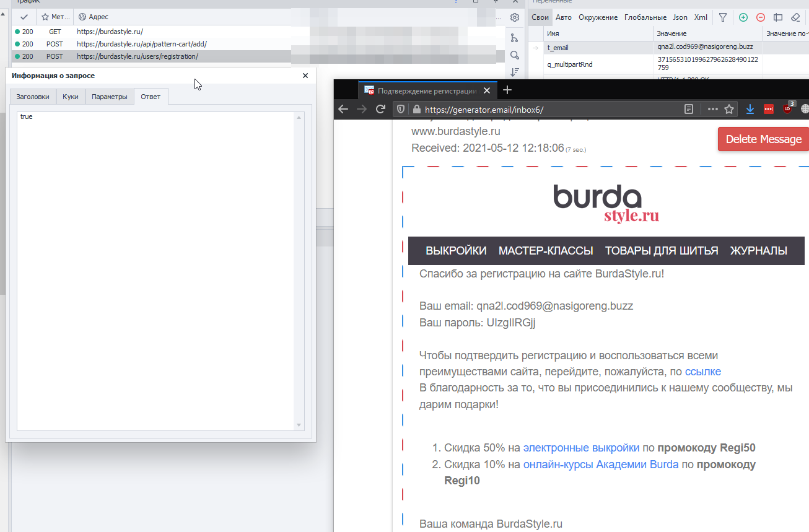This screenshot has height=532, width=809.
Task: Click scroll-up arrow of response text area
Action: click(300, 117)
